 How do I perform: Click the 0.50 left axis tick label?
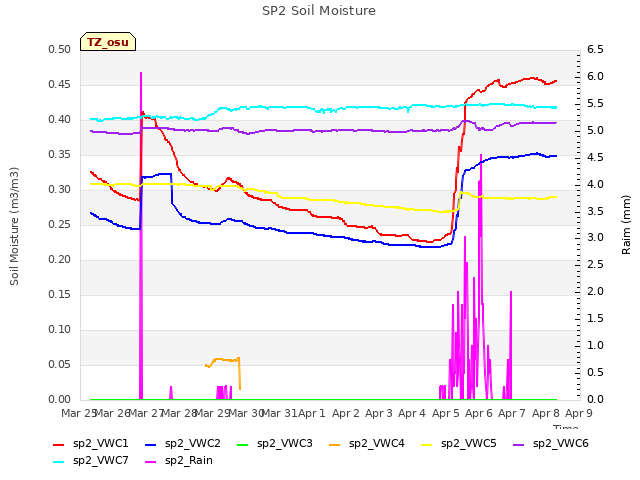[x=60, y=50]
